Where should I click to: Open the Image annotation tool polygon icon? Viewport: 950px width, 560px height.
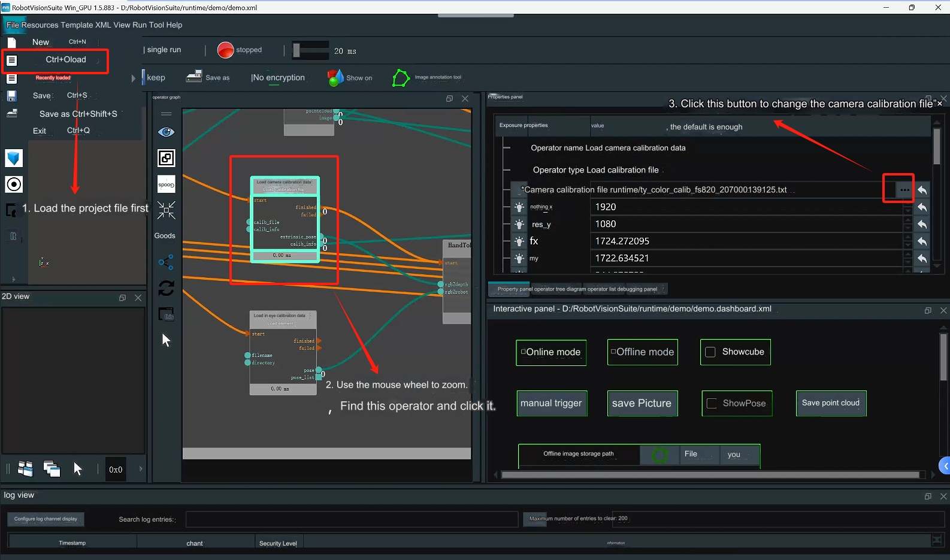pyautogui.click(x=401, y=77)
